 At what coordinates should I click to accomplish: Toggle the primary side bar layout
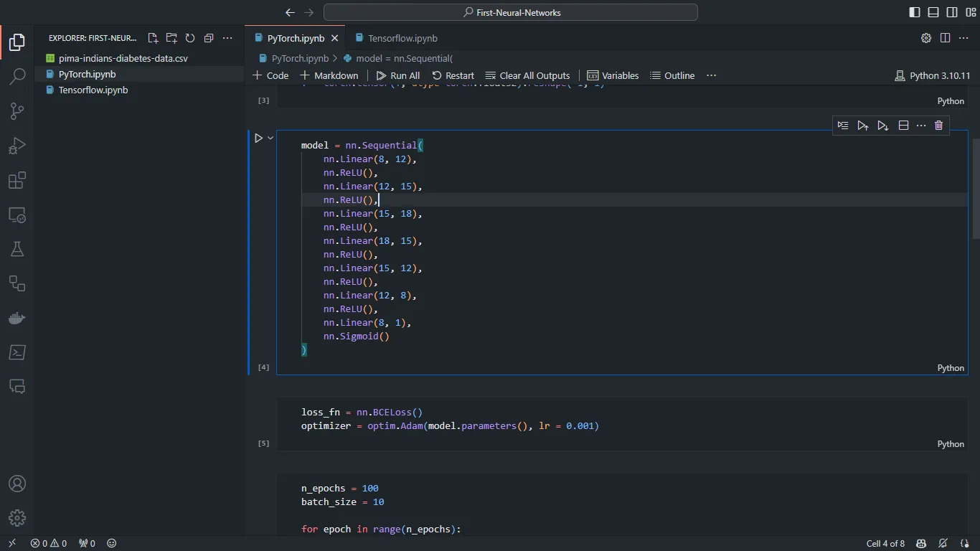point(915,12)
